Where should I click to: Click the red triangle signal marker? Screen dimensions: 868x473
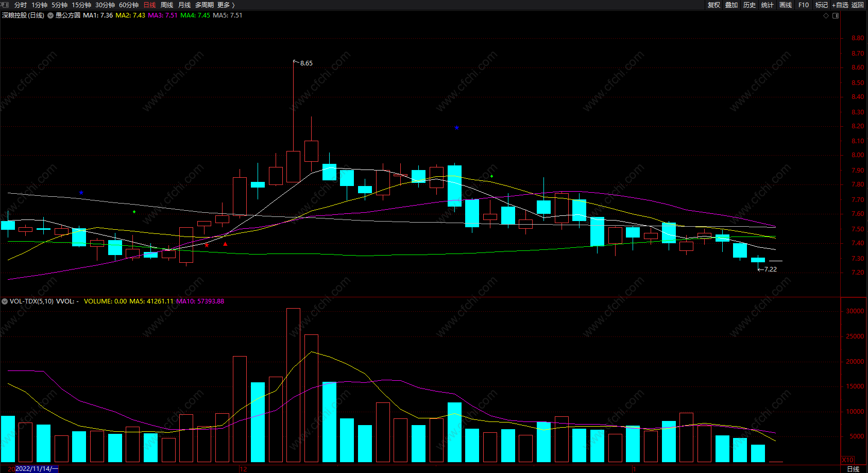[x=225, y=244]
